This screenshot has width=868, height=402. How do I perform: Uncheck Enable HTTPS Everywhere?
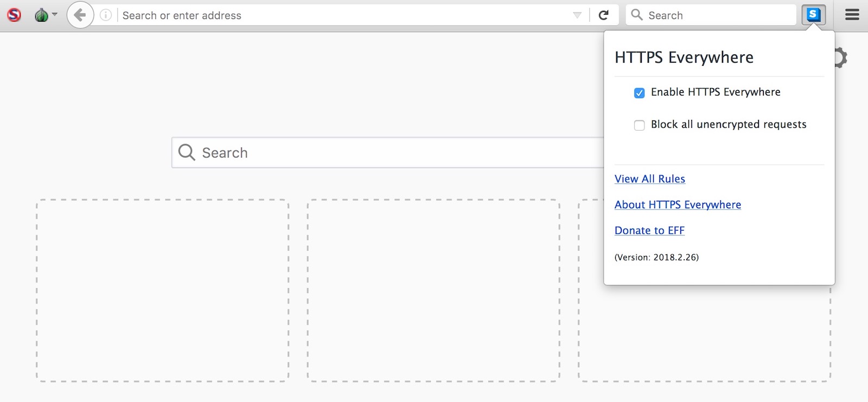point(640,93)
